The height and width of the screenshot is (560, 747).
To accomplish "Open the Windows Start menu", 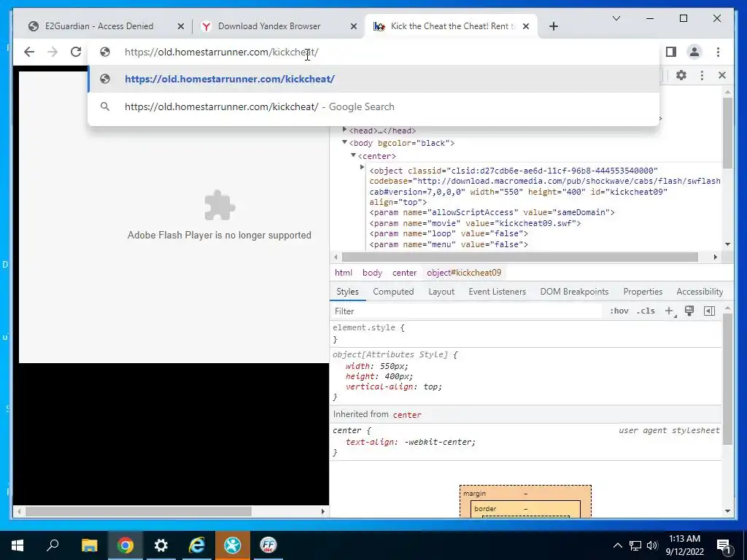I will point(18,545).
